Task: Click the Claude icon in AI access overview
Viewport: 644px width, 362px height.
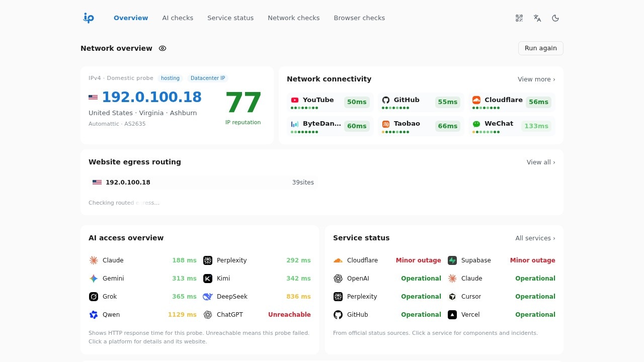Action: [94, 260]
